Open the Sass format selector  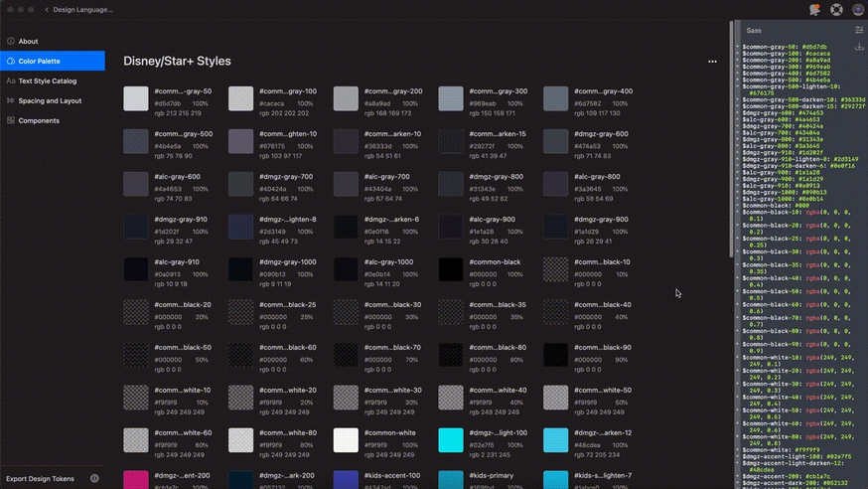(x=754, y=31)
